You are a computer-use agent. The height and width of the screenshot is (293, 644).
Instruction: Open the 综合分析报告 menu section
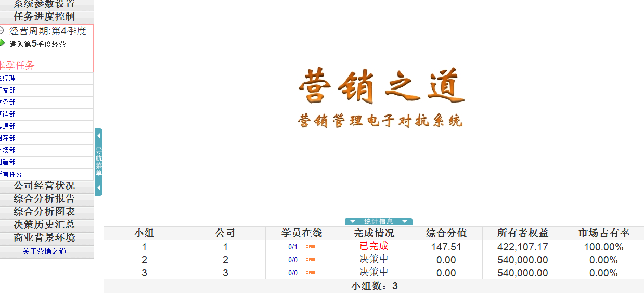[44, 199]
